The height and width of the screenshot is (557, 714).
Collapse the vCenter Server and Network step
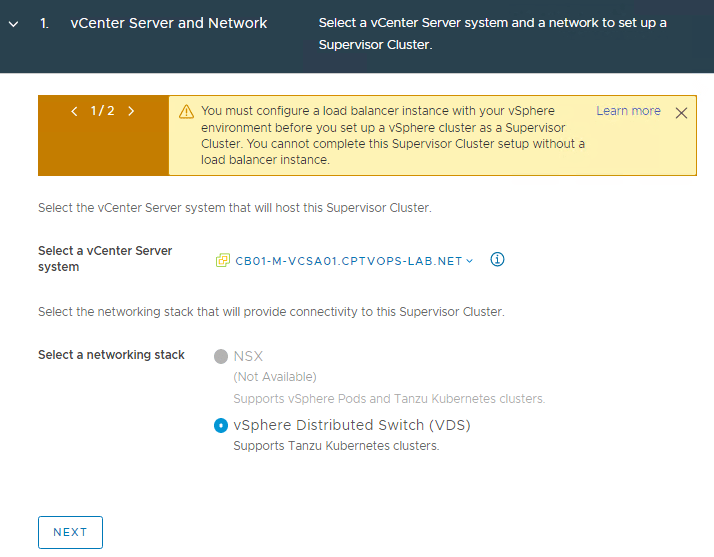(13, 23)
